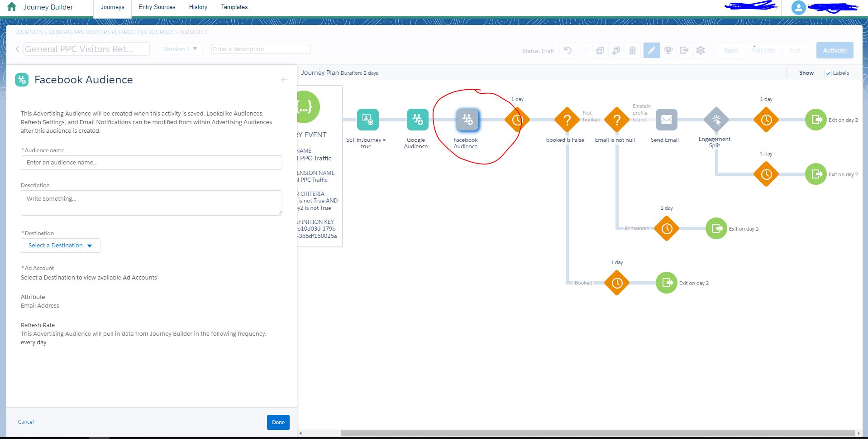Open exit criteria icon in toolbar
Image resolution: width=868 pixels, height=439 pixels.
[x=684, y=50]
